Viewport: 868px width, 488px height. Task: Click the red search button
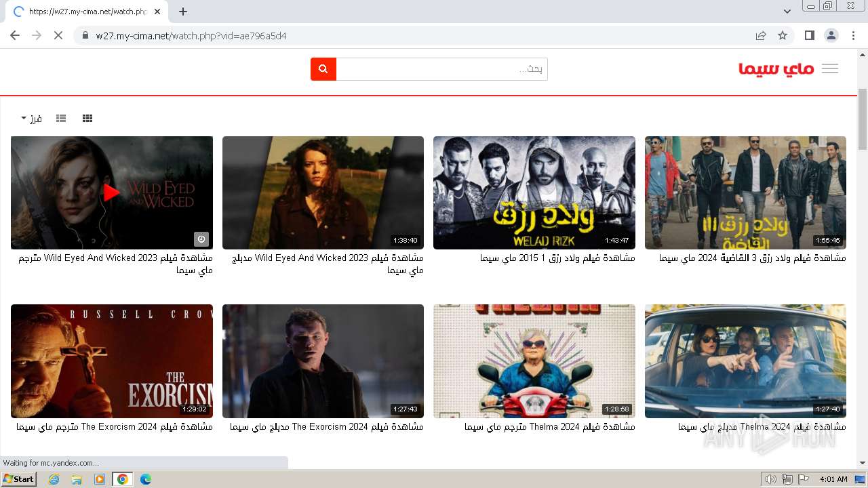point(323,68)
